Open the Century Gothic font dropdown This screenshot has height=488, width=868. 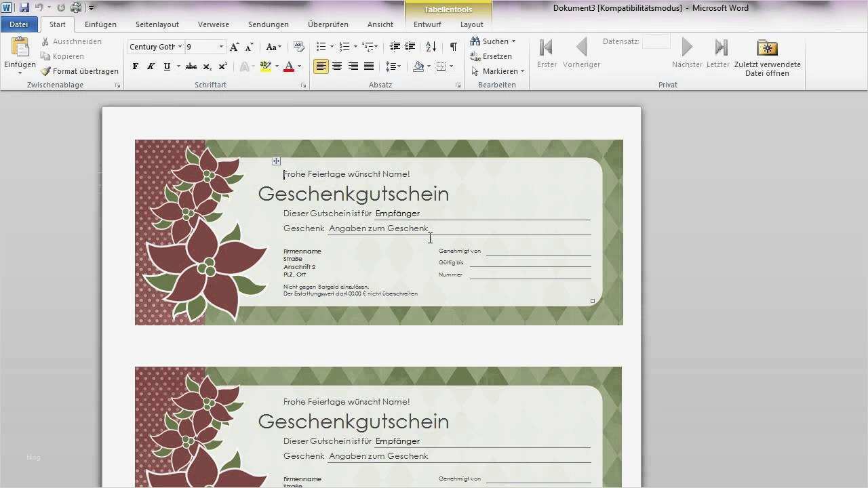(x=180, y=47)
